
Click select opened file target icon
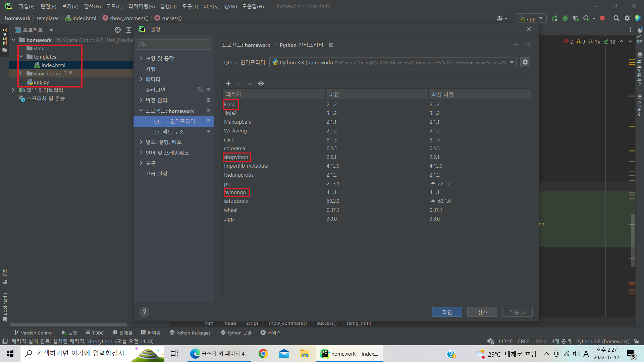click(118, 30)
